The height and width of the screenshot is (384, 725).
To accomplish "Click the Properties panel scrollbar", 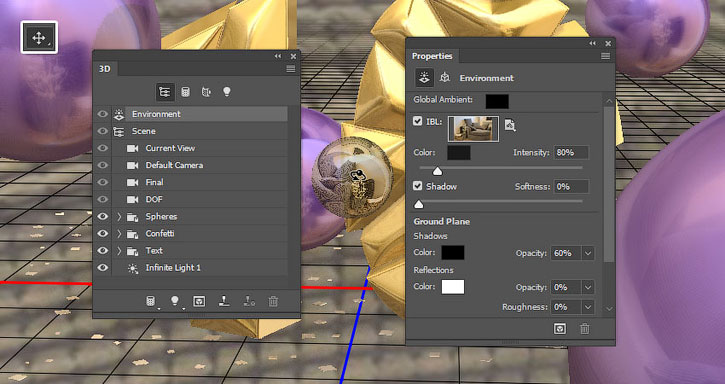I will click(x=609, y=185).
